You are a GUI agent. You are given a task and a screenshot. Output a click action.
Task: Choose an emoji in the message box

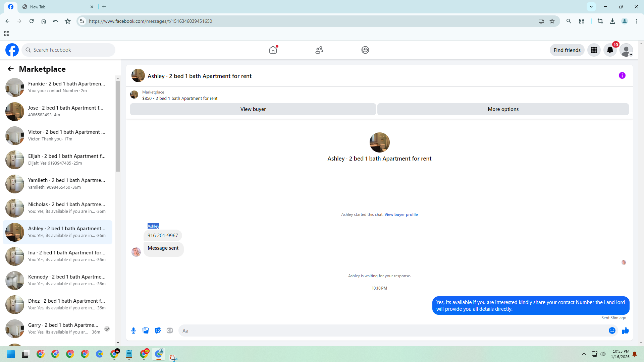pos(612,330)
